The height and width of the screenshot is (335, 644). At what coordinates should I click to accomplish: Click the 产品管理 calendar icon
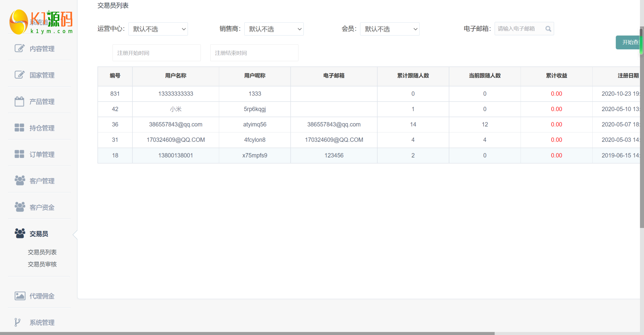pyautogui.click(x=19, y=101)
